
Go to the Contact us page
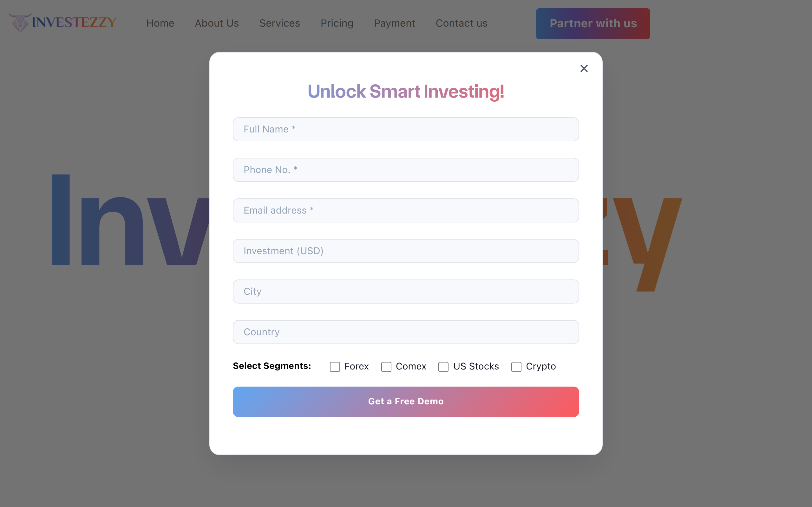click(462, 23)
